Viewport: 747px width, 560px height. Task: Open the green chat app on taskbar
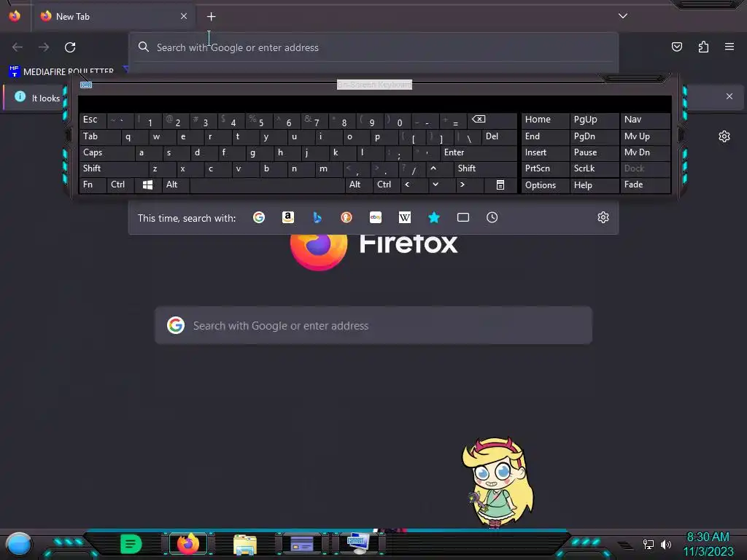pos(131,544)
